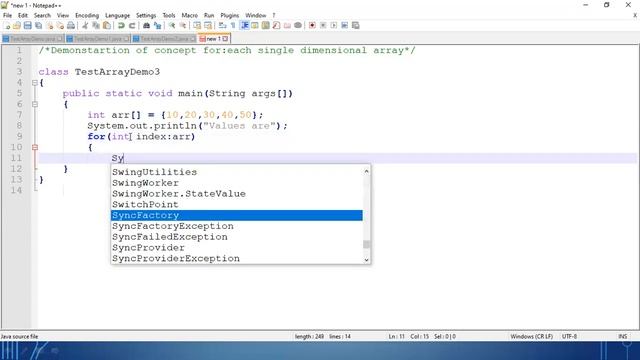The height and width of the screenshot is (360, 640).
Task: Click the Close document toolbar icon
Action: pos(49,25)
